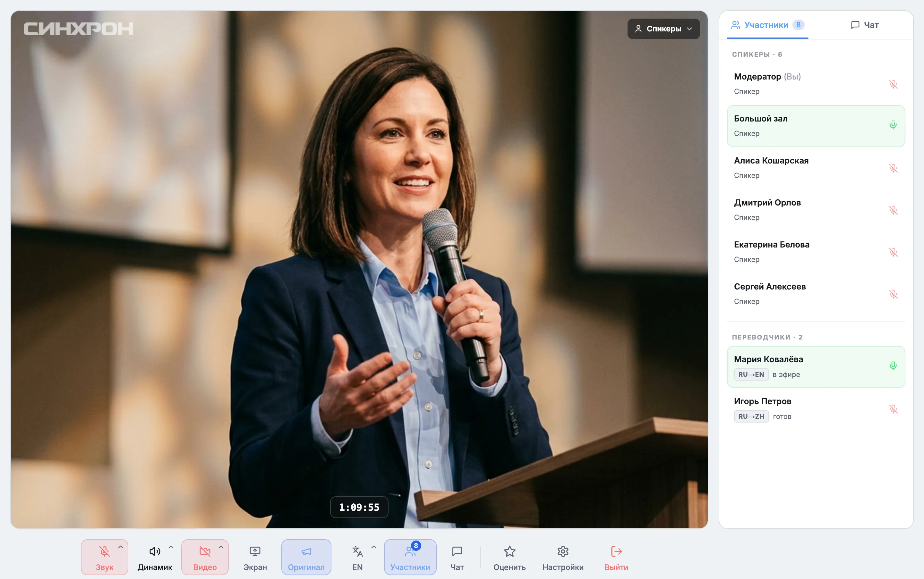Image resolution: width=924 pixels, height=579 pixels.
Task: Click the 1:09:55 session timer
Action: (359, 507)
